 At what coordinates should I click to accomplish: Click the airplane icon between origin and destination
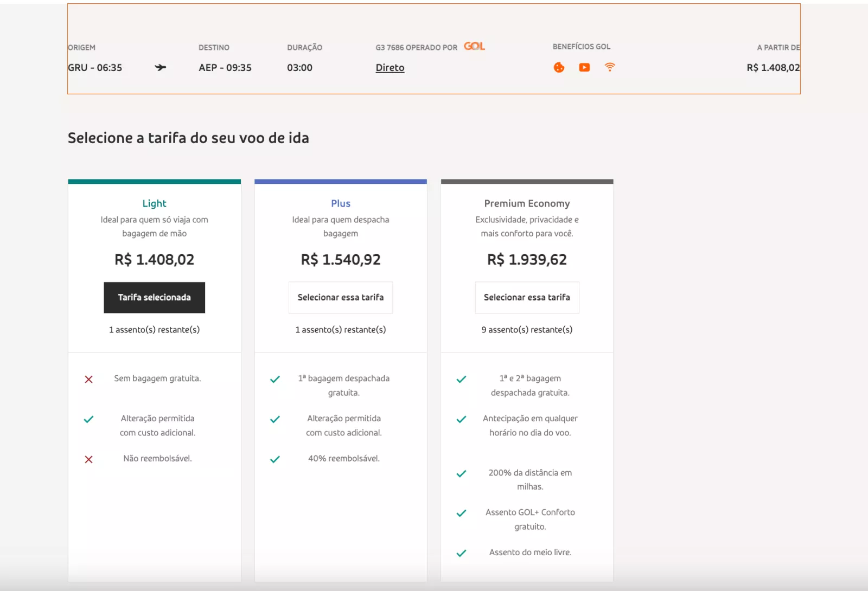click(x=161, y=68)
